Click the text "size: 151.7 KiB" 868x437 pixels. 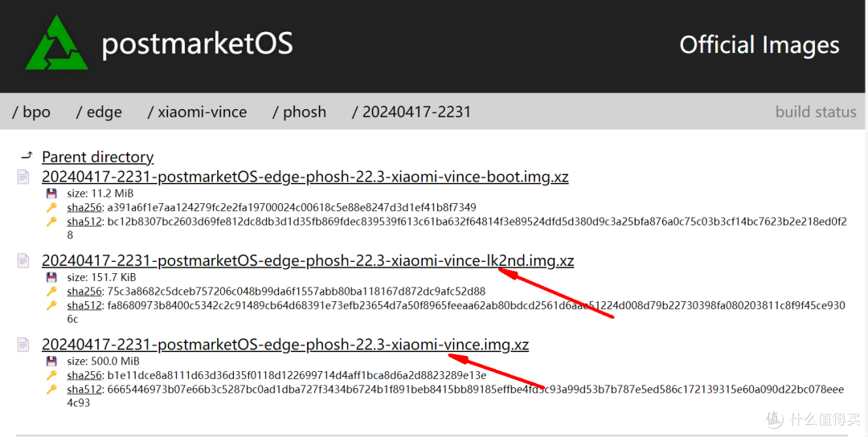101,277
